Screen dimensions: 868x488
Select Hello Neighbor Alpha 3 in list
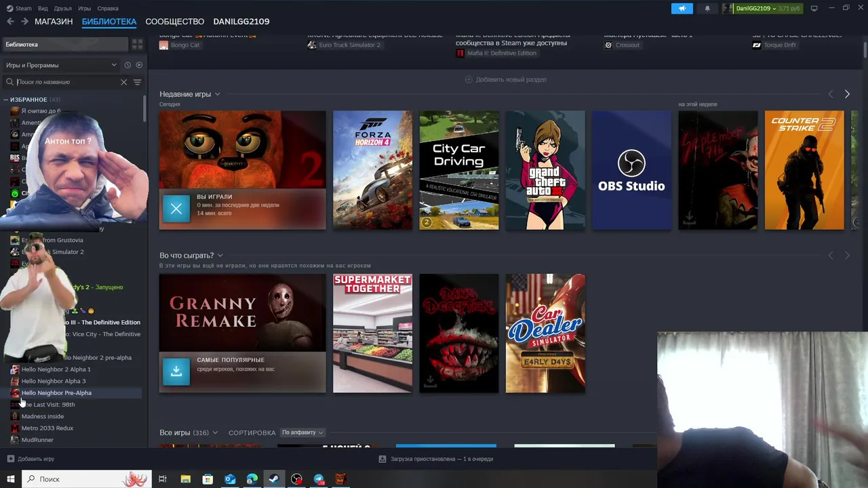click(54, 381)
